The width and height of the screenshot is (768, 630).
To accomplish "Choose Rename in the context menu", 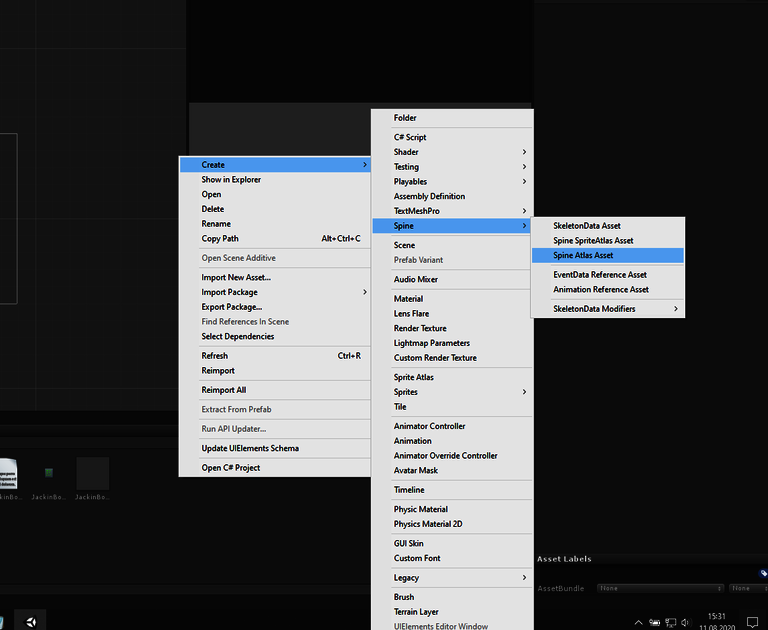I will point(275,223).
